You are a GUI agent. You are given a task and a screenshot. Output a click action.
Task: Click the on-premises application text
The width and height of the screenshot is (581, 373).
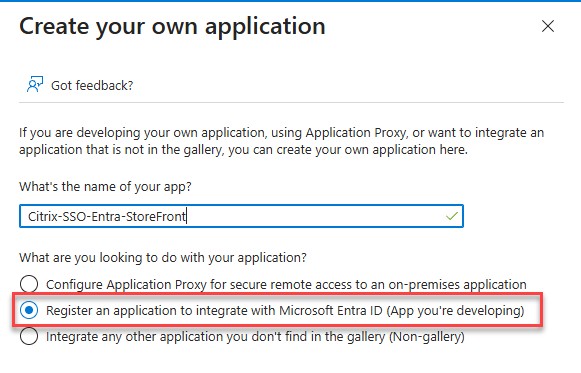coord(457,284)
